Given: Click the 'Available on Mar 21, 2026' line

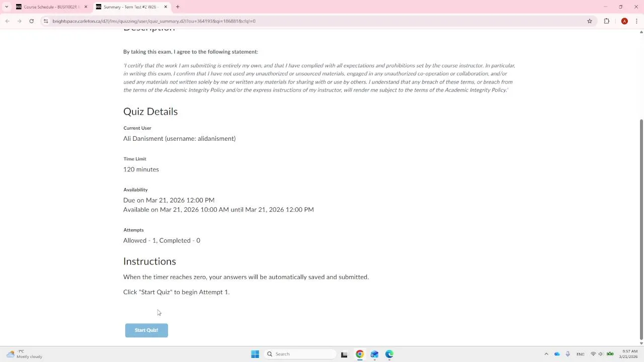Looking at the screenshot, I should pyautogui.click(x=218, y=210).
